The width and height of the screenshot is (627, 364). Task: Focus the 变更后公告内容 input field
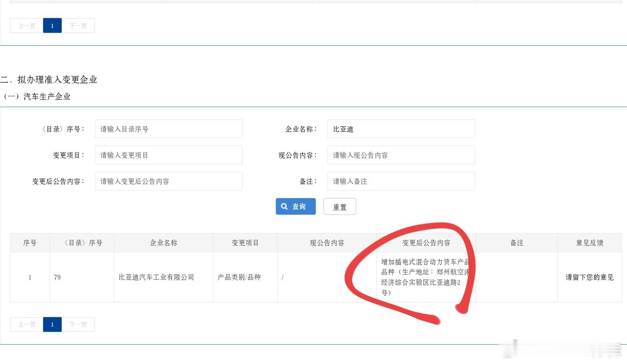coord(168,181)
